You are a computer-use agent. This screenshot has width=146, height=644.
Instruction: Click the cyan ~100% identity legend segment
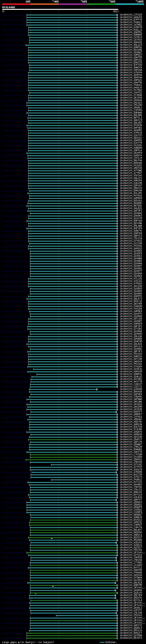(130, 4)
